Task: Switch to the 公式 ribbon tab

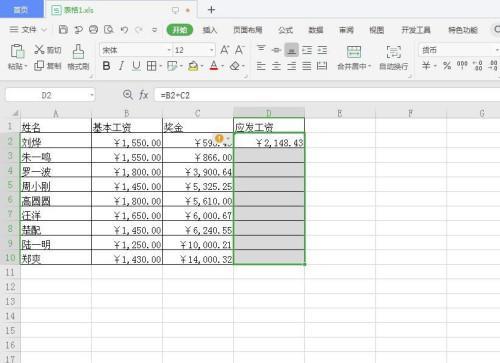Action: 286,30
